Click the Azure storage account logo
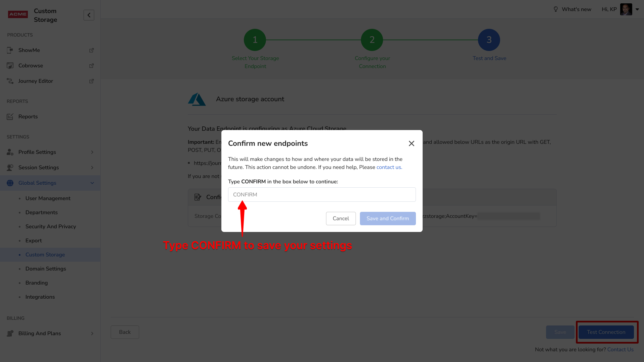The width and height of the screenshot is (644, 362). pyautogui.click(x=197, y=99)
